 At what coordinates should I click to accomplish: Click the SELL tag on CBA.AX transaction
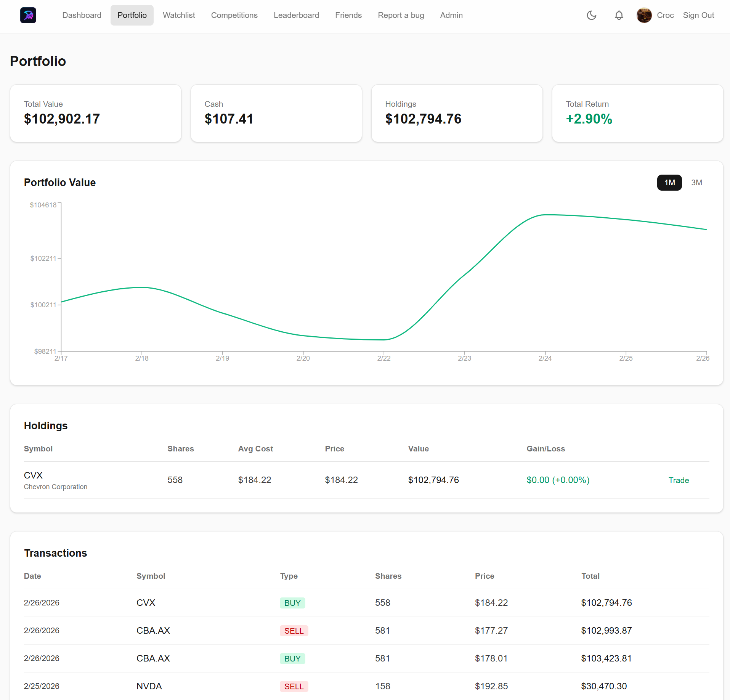[x=294, y=631]
